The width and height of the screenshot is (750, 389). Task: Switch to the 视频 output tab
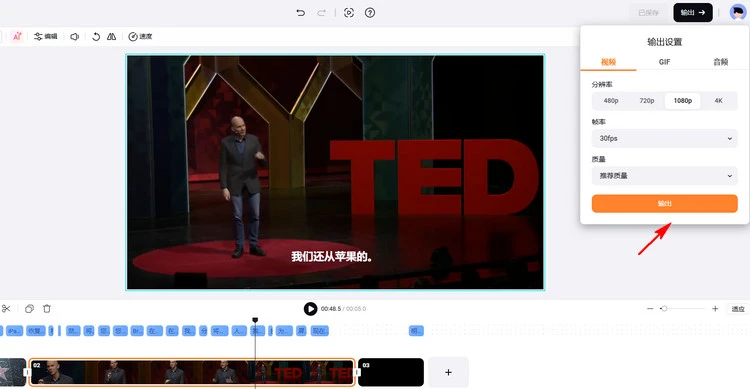click(608, 62)
